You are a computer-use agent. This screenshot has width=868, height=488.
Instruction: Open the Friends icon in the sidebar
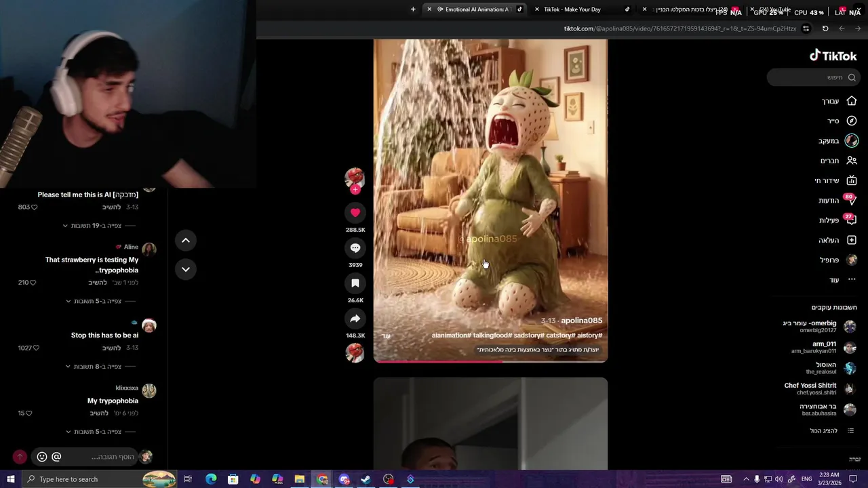click(852, 161)
